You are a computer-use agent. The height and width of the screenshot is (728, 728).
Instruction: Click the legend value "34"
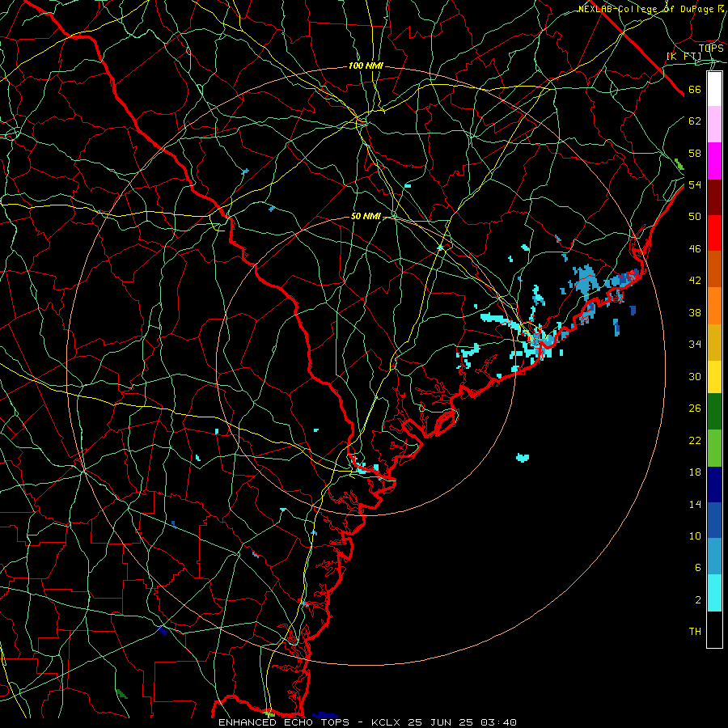[695, 345]
